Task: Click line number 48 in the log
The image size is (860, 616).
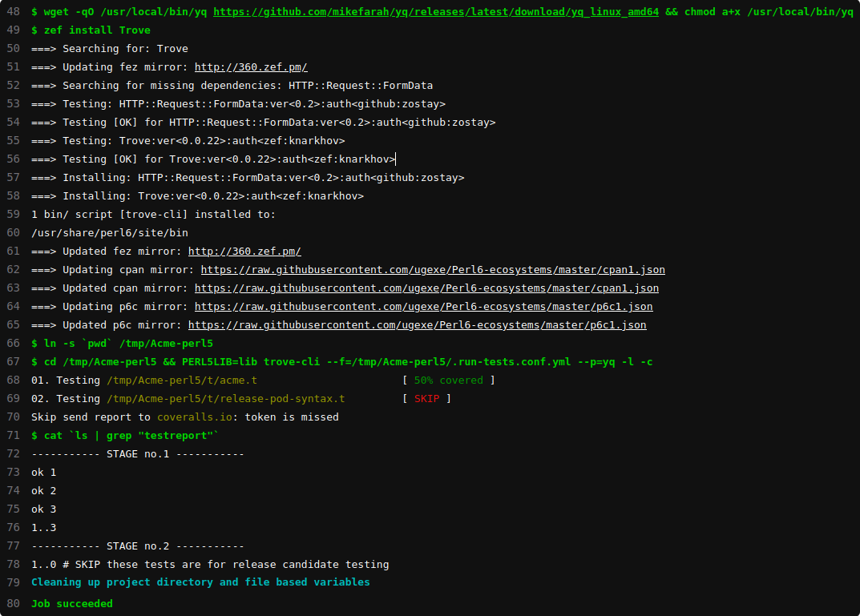Action: (13, 12)
